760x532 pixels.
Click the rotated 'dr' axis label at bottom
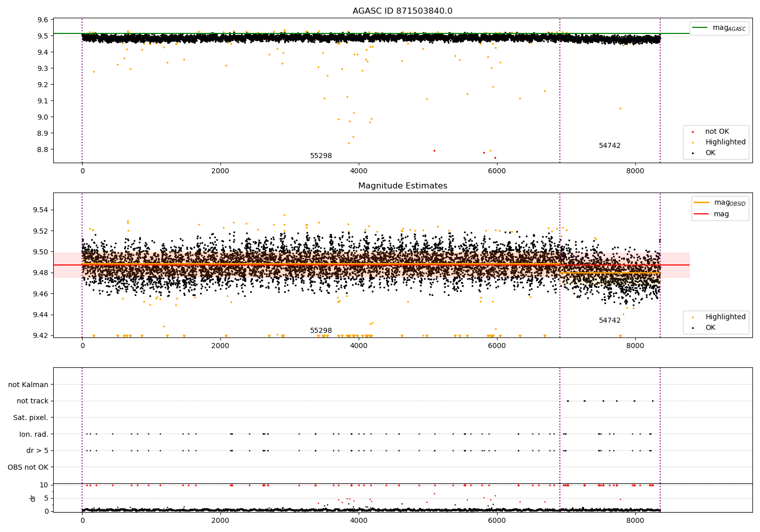(x=33, y=499)
